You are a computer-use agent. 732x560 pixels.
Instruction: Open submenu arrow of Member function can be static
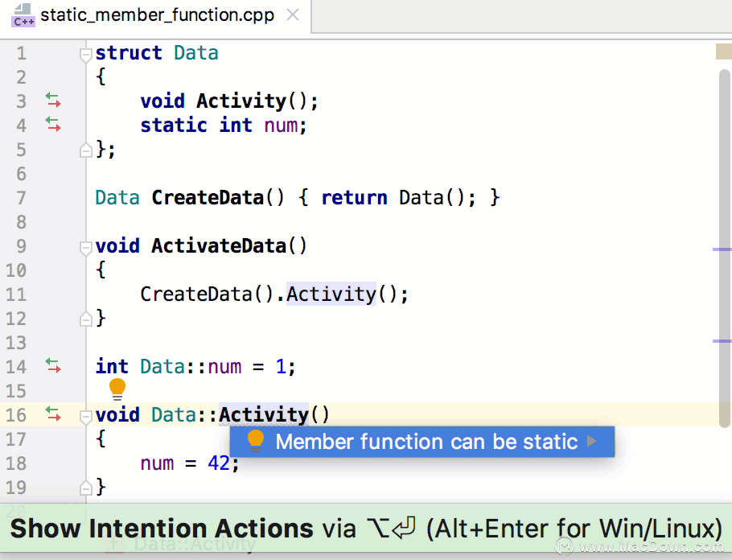(x=592, y=441)
